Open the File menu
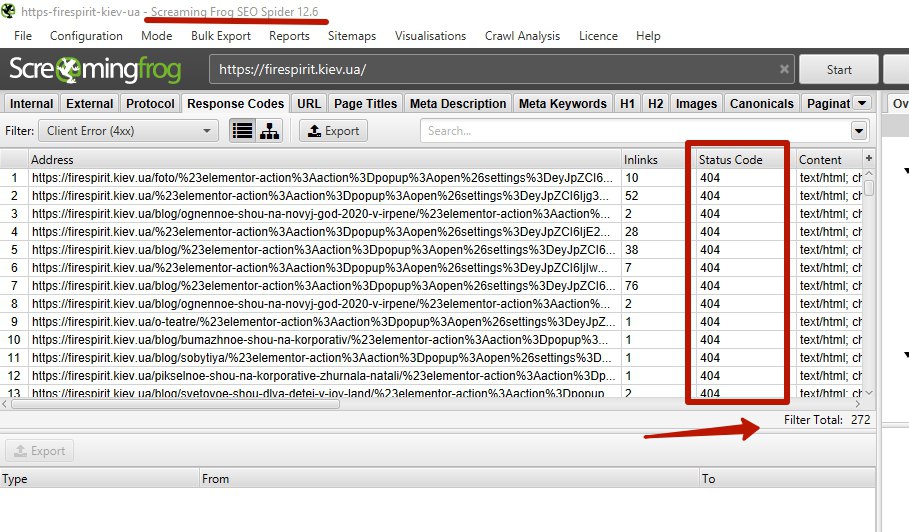Image resolution: width=909 pixels, height=532 pixels. pyautogui.click(x=23, y=36)
